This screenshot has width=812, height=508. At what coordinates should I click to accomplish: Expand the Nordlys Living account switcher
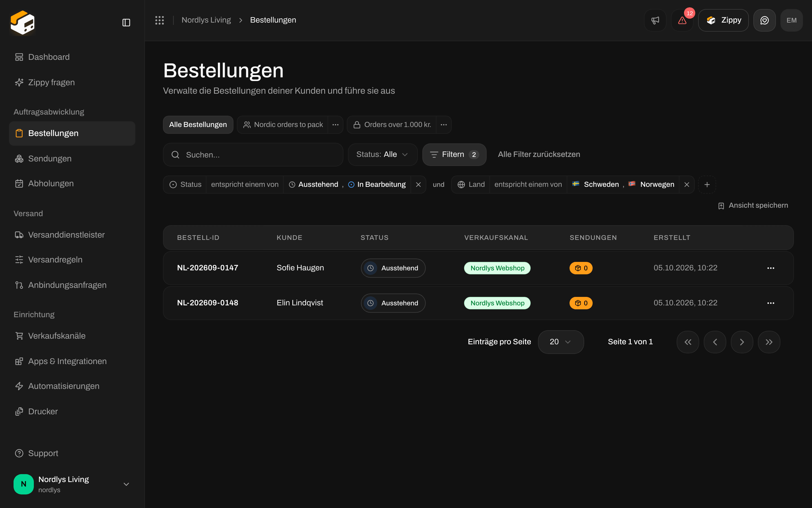(x=72, y=484)
